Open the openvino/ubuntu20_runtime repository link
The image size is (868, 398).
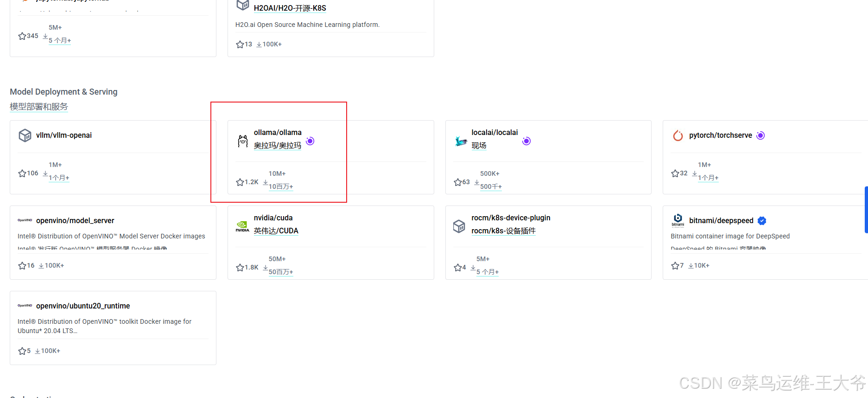[83, 306]
